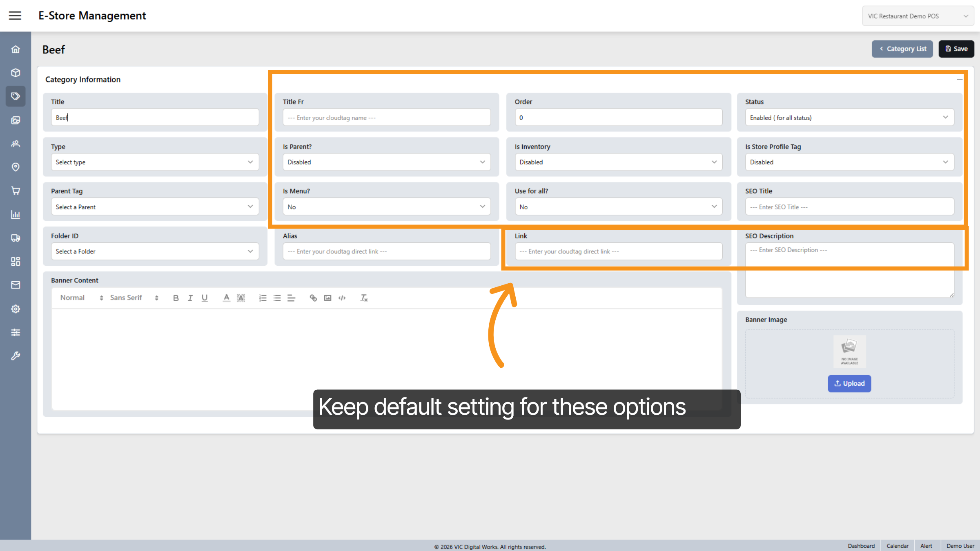
Task: Open the Settings gear icon in sidebar
Action: (16, 309)
